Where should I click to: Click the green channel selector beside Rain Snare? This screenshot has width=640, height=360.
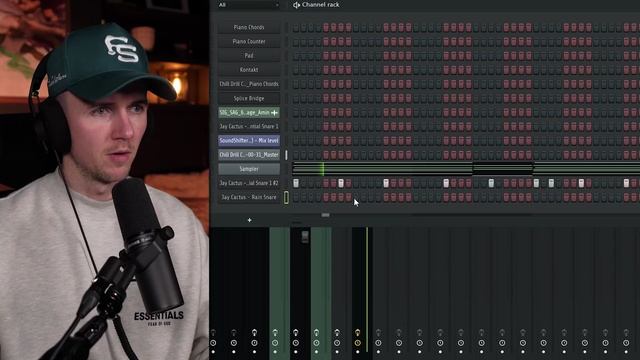286,198
